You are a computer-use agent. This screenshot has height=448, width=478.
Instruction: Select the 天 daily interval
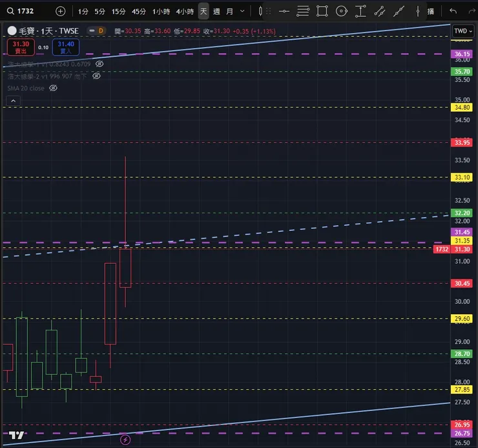pyautogui.click(x=203, y=12)
